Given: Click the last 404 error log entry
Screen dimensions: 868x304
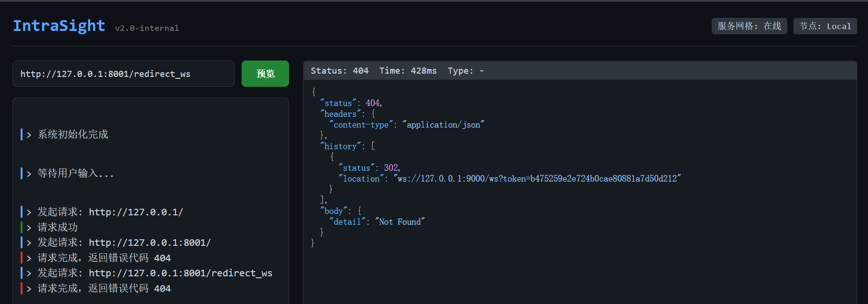Looking at the screenshot, I should pyautogui.click(x=104, y=289).
